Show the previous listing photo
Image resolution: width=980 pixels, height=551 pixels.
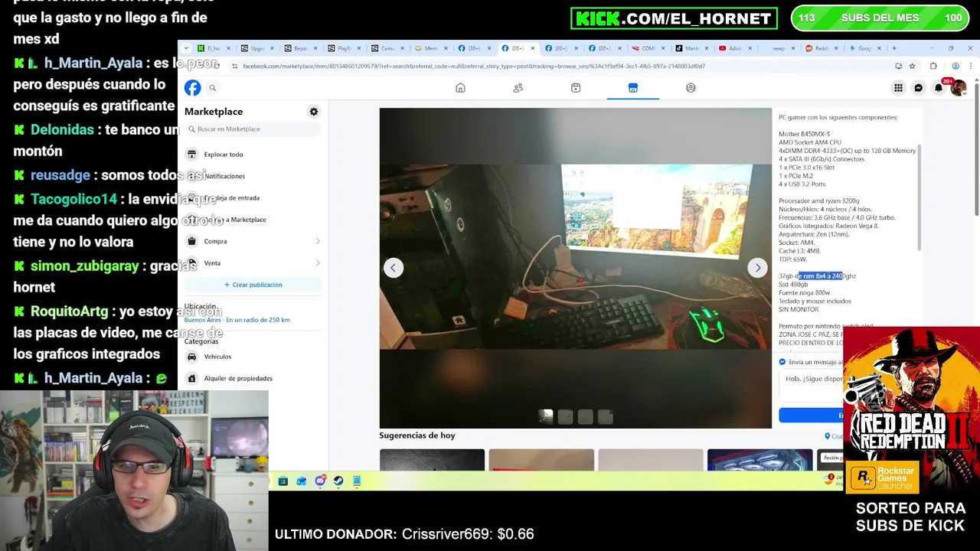394,268
